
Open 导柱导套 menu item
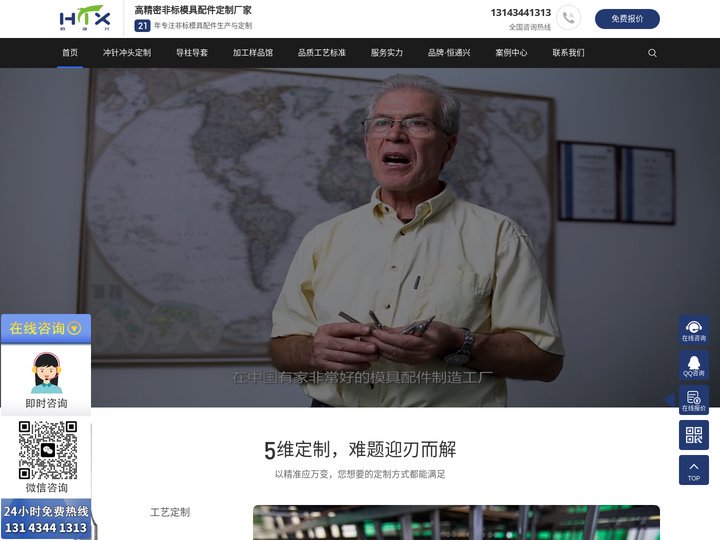[x=192, y=53]
